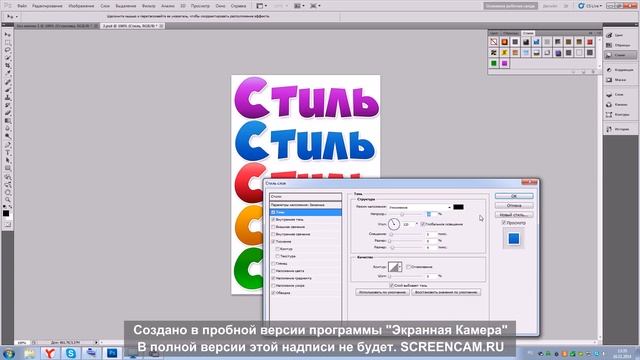Apply the purple style swatch

point(504,63)
